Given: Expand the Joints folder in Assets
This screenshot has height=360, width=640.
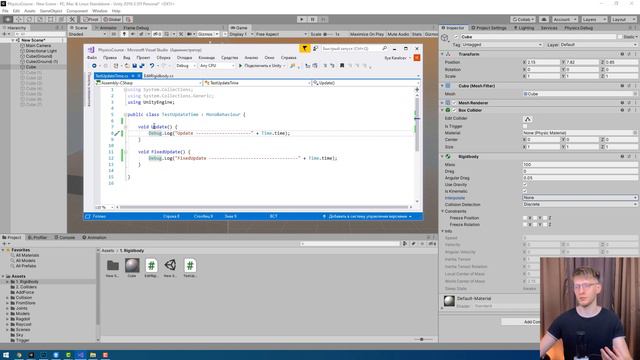Looking at the screenshot, I should tap(7, 308).
